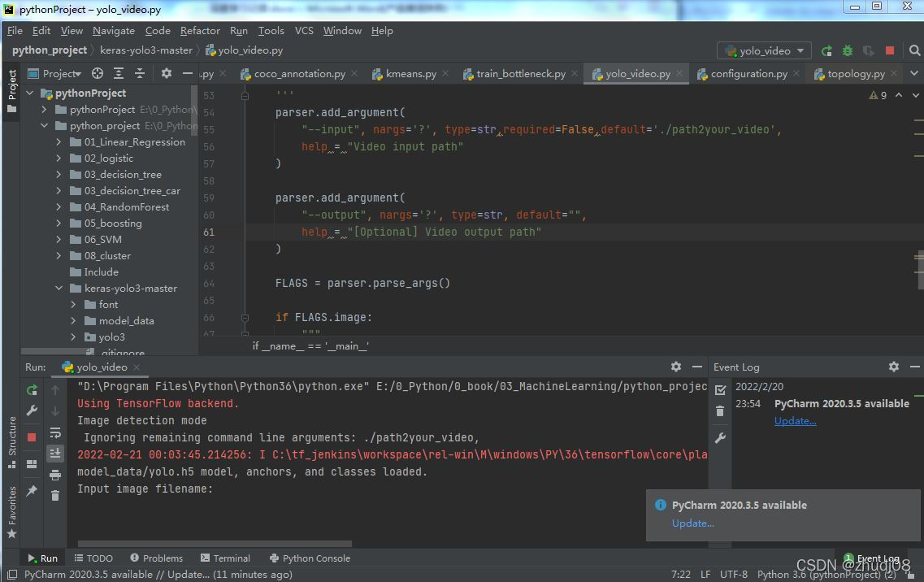Viewport: 924px width, 582px height.
Task: Toggle scroll to end in Run console
Action: (55, 453)
